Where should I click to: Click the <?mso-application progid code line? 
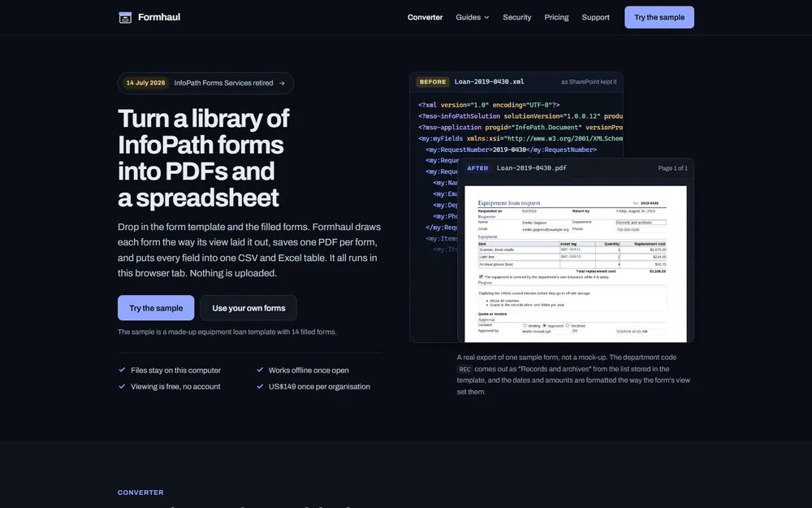click(520, 128)
